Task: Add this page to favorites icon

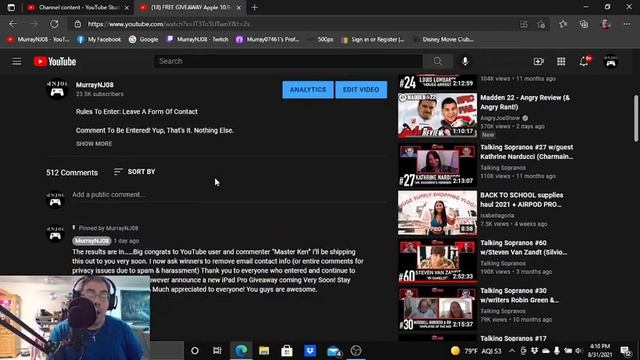Action: [542, 24]
